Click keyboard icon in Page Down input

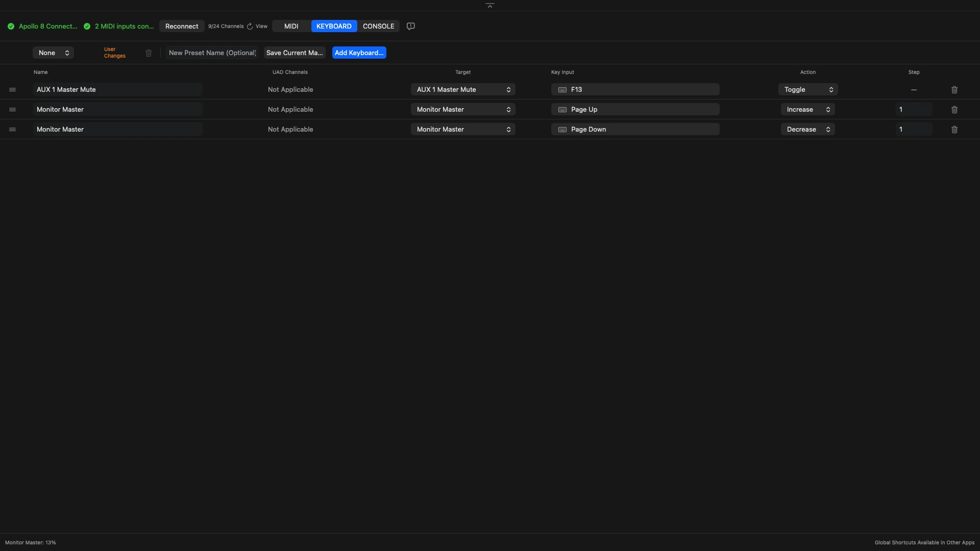point(562,130)
